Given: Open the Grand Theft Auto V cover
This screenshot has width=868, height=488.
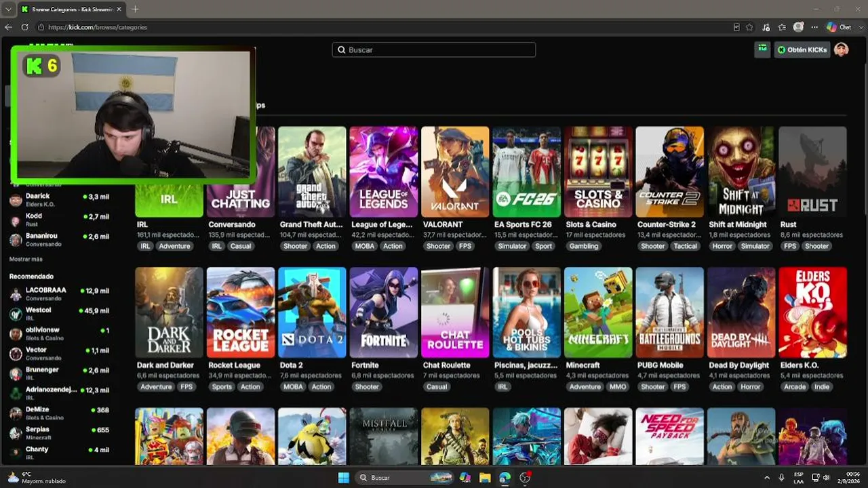Looking at the screenshot, I should tap(312, 171).
